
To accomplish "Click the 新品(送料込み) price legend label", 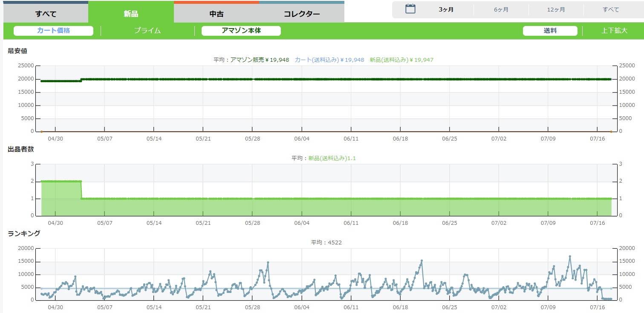I will (401, 60).
